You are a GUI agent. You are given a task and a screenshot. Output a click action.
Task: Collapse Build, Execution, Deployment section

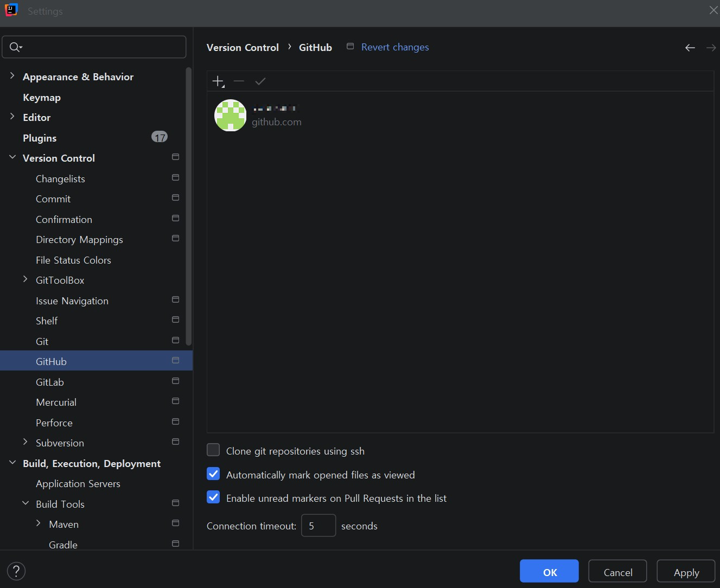[x=12, y=463]
